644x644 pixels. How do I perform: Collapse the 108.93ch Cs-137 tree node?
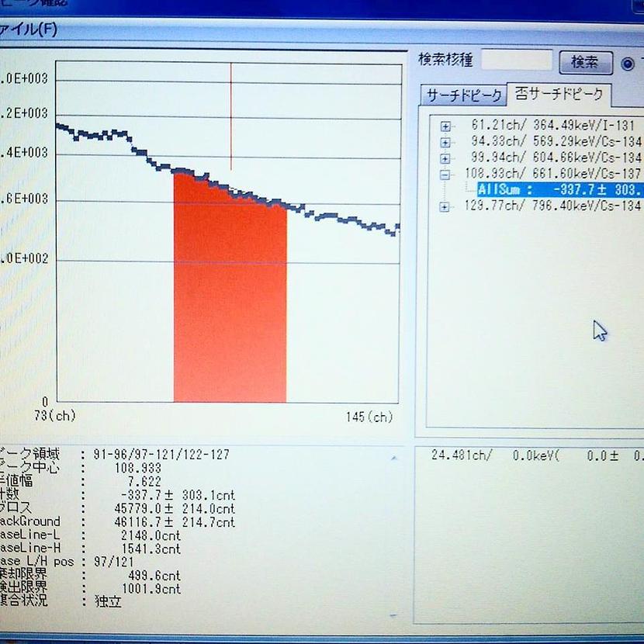pos(445,175)
